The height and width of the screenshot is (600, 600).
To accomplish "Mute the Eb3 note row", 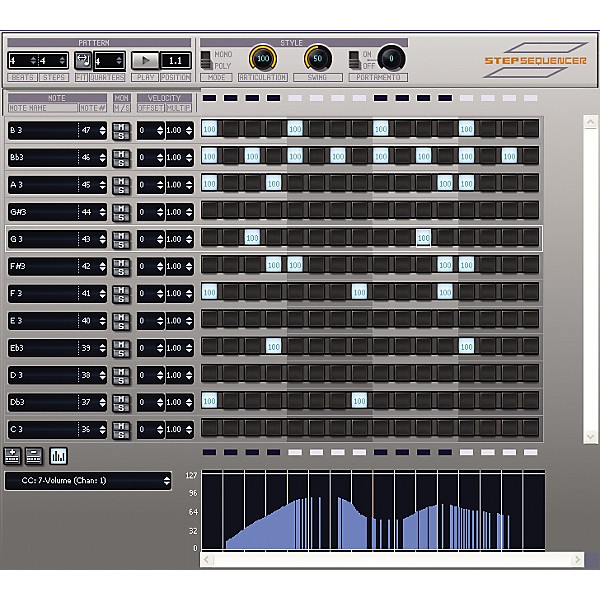I will click(121, 344).
